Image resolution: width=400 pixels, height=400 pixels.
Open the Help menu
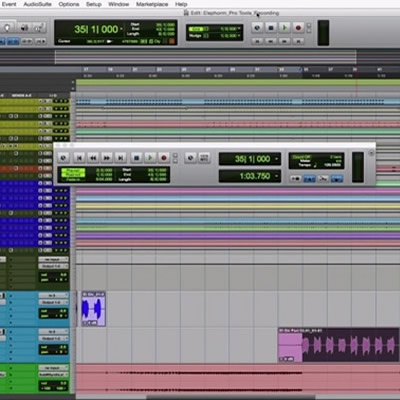181,4
